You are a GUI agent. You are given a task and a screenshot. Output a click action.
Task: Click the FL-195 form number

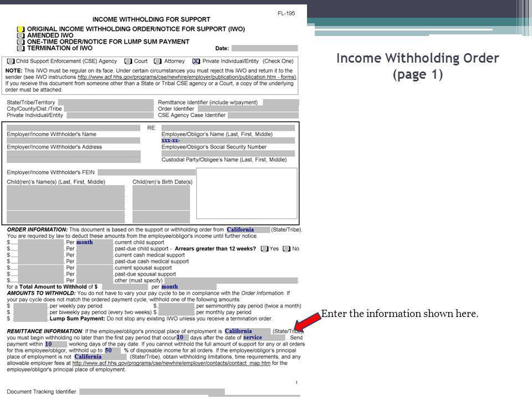click(x=286, y=13)
